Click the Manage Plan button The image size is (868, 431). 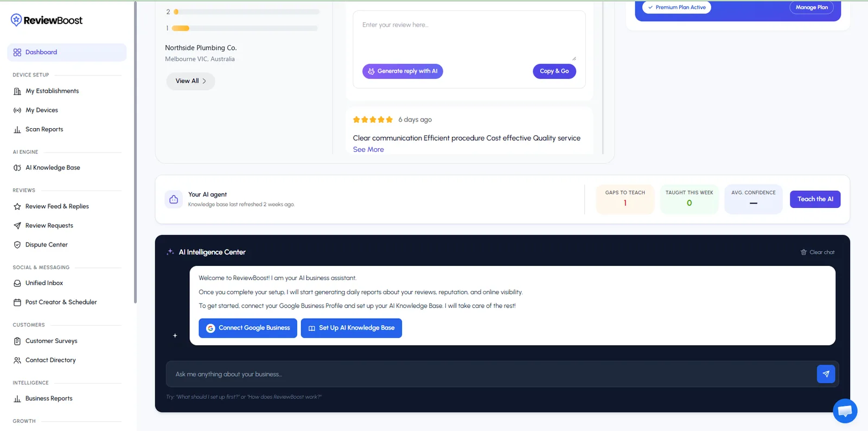[812, 8]
